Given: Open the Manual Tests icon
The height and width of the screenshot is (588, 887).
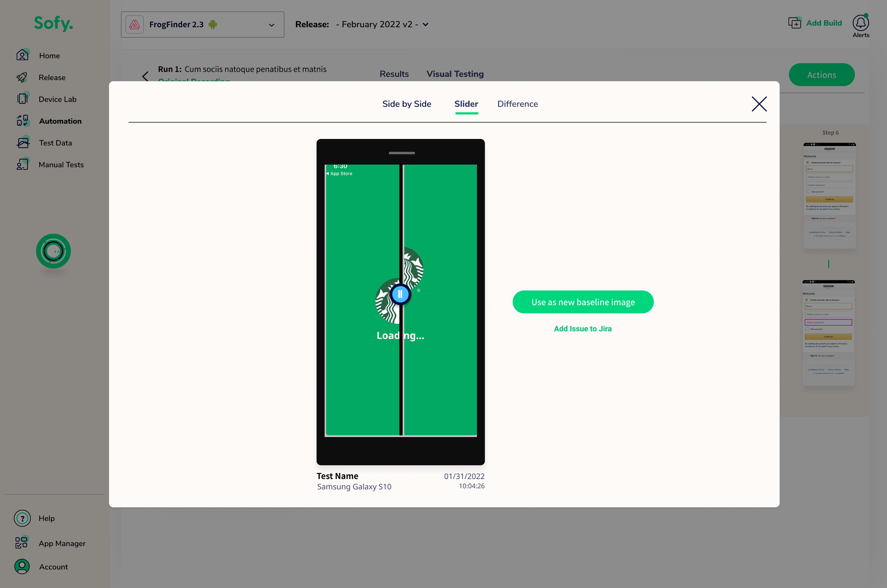Looking at the screenshot, I should pyautogui.click(x=22, y=164).
